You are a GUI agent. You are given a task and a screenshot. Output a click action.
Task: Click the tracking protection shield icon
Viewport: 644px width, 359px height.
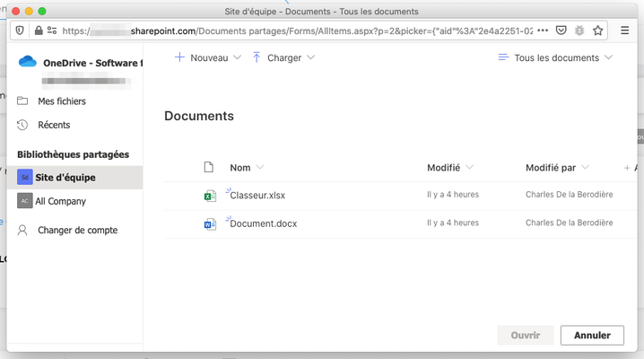[x=20, y=31]
